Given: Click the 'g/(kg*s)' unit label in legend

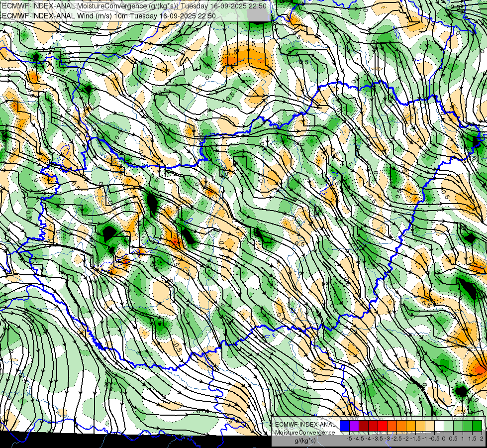Looking at the screenshot, I should pos(305,441).
